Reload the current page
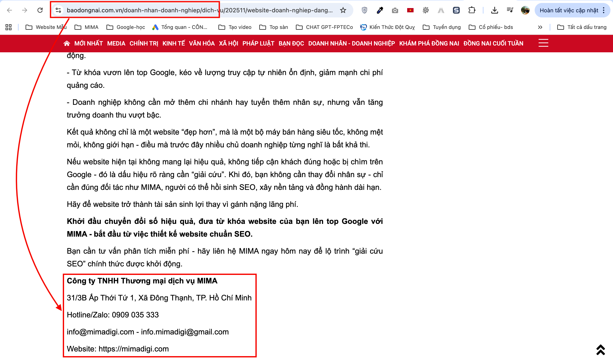This screenshot has width=613, height=364. click(x=40, y=10)
